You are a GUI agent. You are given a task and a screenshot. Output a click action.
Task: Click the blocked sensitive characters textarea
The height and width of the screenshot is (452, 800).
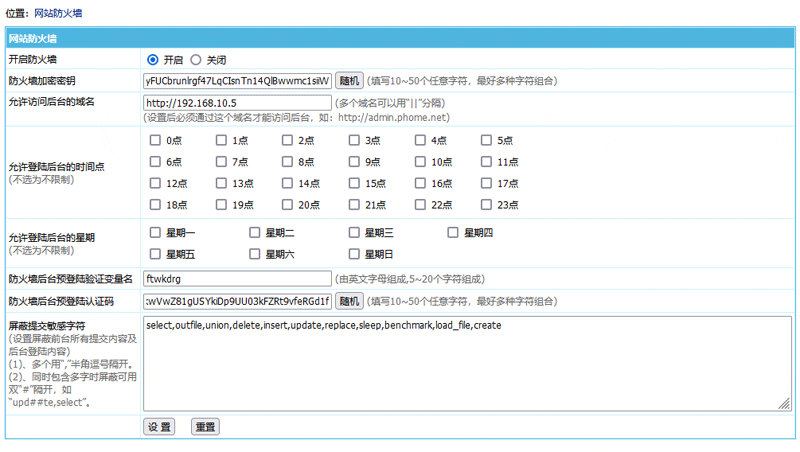coord(467,363)
